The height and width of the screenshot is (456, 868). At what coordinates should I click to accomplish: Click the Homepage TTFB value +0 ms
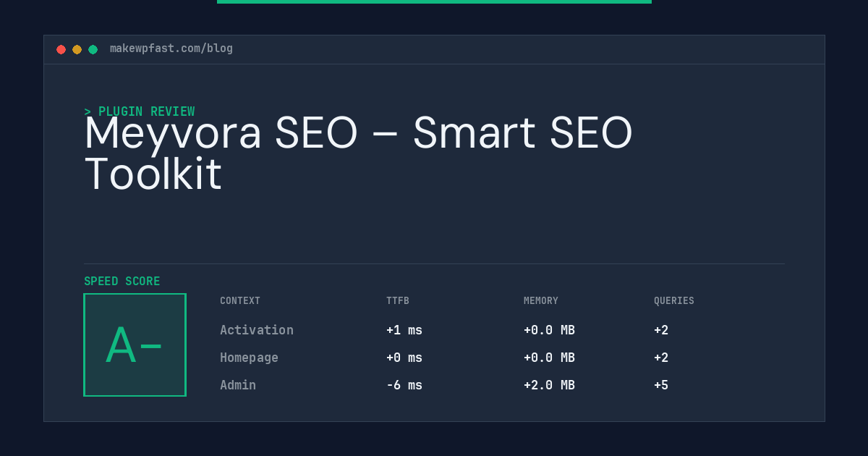point(404,358)
